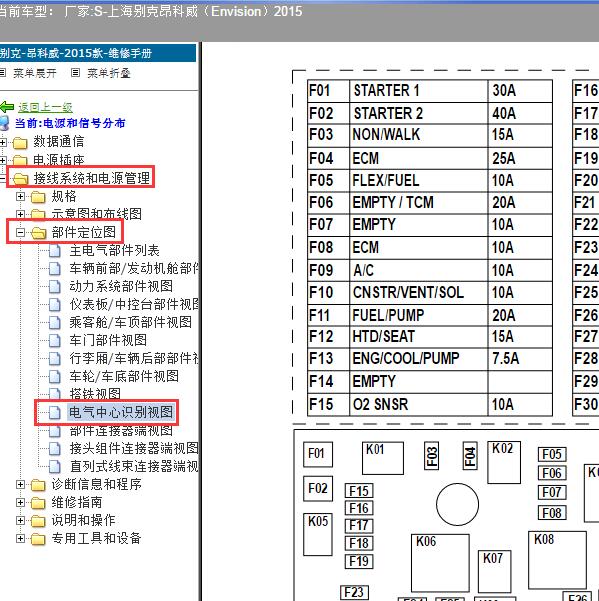The image size is (599, 601).
Task: Click the 部件定位图 folder icon
Action: 38,233
